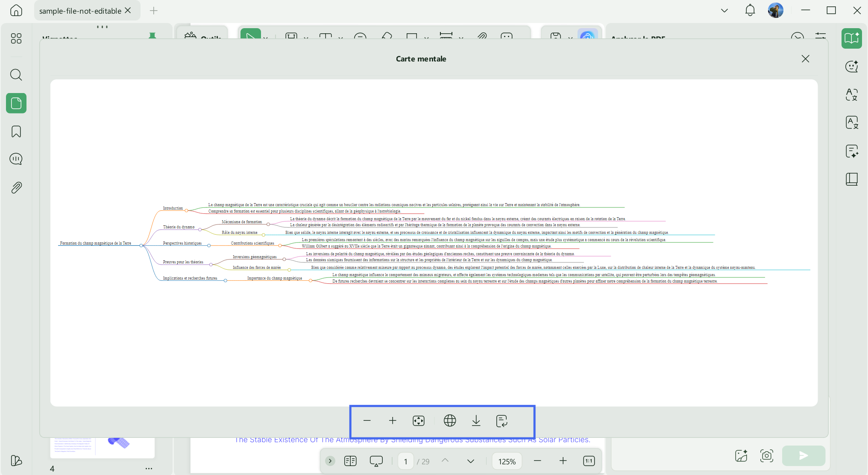Open the attachments paperclip panel
This screenshot has height=475, width=868.
point(16,187)
